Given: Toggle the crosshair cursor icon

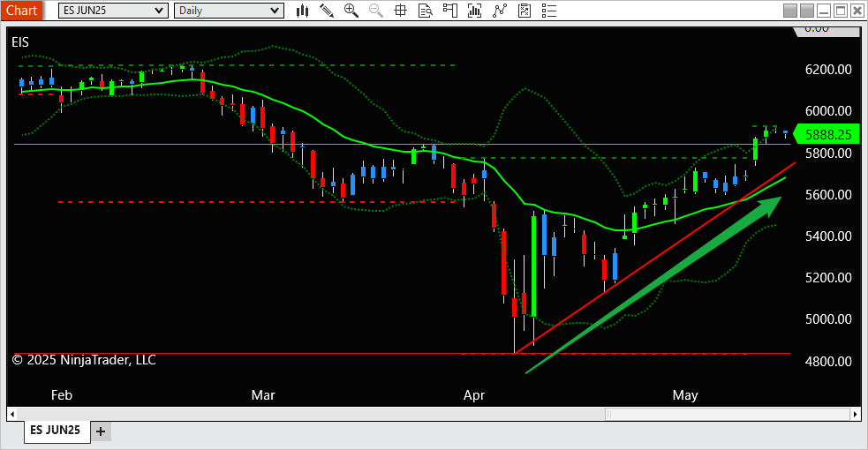Looking at the screenshot, I should pyautogui.click(x=400, y=11).
